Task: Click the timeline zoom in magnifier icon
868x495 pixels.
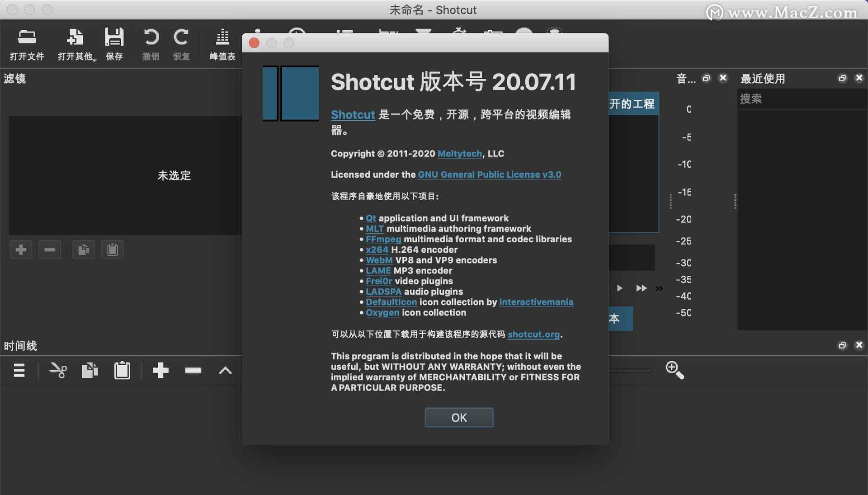Action: 675,370
